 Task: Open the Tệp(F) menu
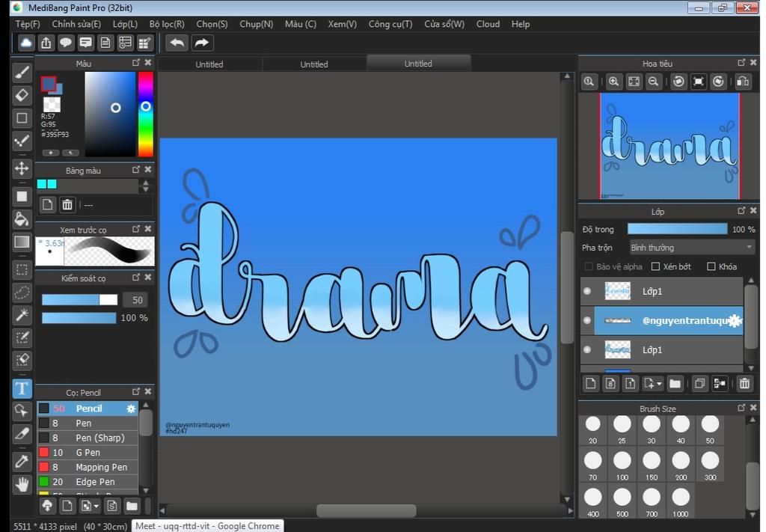tap(28, 24)
